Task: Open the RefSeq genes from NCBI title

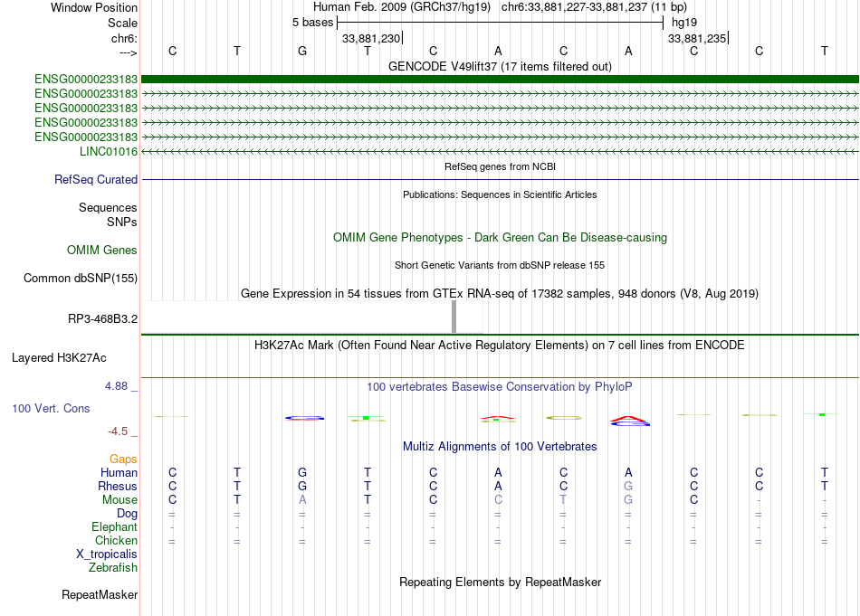Action: [500, 166]
